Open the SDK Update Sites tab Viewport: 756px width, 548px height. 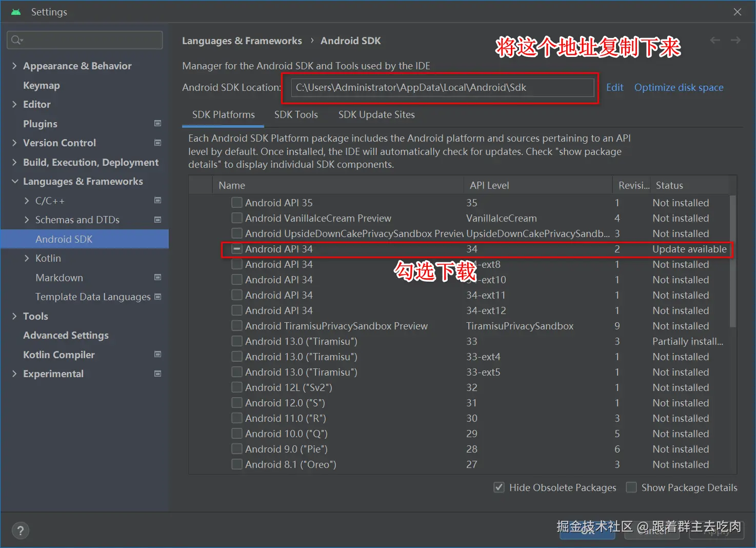(376, 115)
